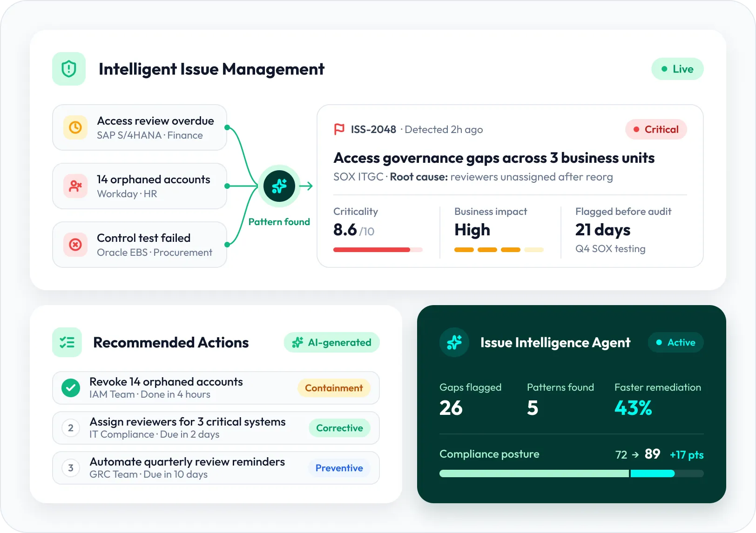Click the 8.6 criticality score
Screen dimensions: 756x533
(x=345, y=230)
